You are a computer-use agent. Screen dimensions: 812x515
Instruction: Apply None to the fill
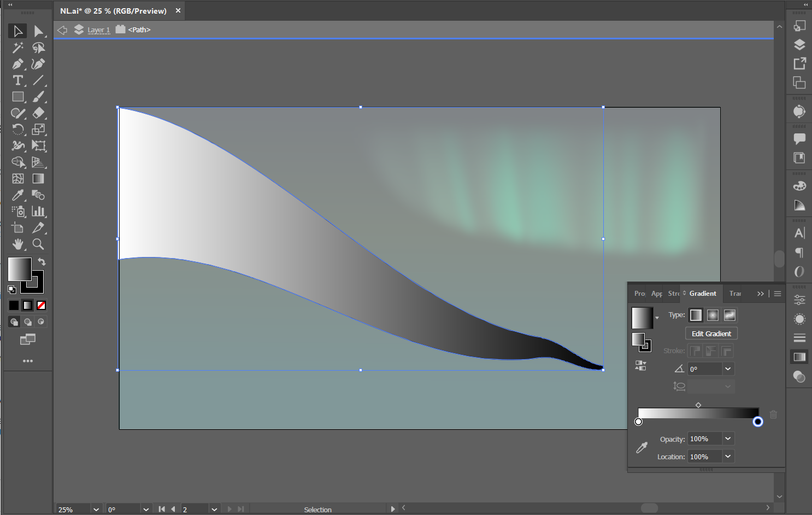pos(41,305)
